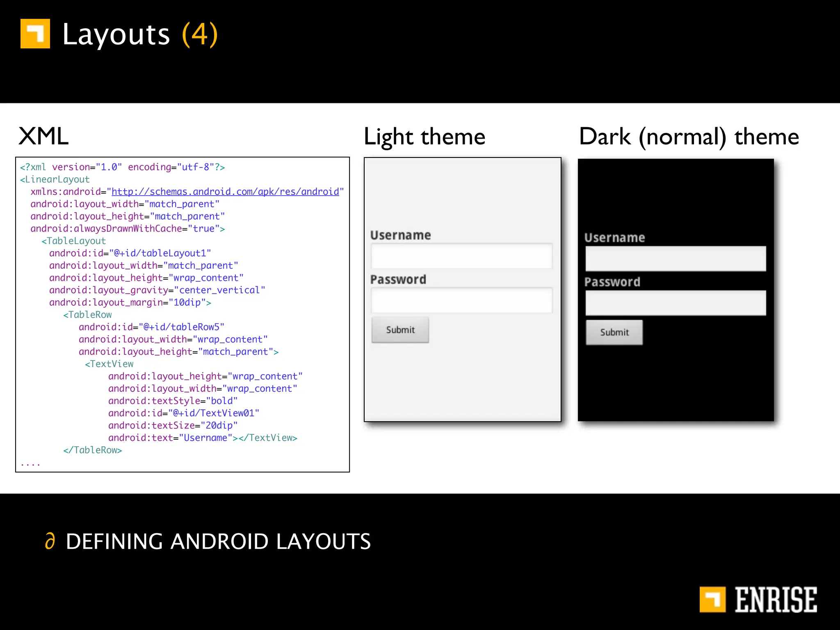Click the Username field in the Dark theme
This screenshot has width=840, height=630.
click(676, 258)
